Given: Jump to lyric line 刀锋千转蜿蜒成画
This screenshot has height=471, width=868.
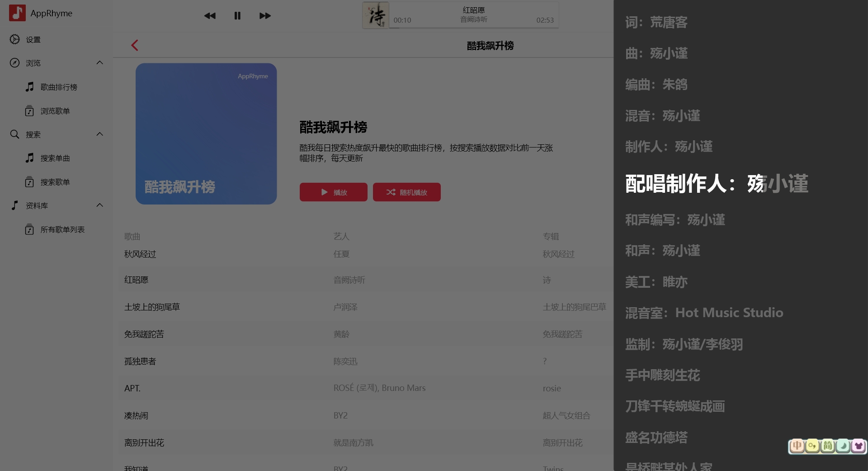Looking at the screenshot, I should (675, 406).
